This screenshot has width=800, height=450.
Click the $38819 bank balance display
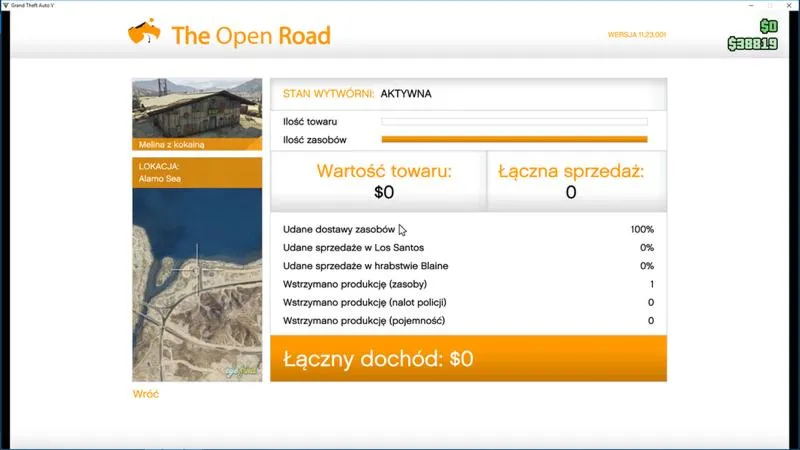coord(753,44)
